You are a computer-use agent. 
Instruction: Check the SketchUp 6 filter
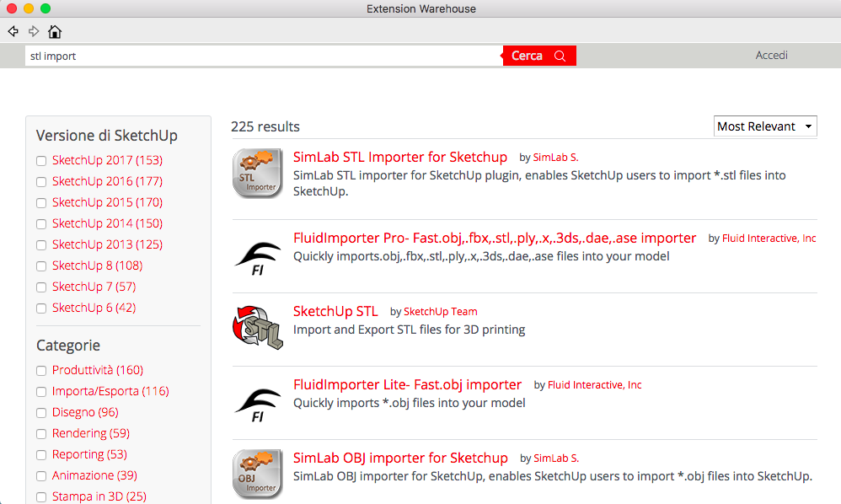pyautogui.click(x=41, y=308)
